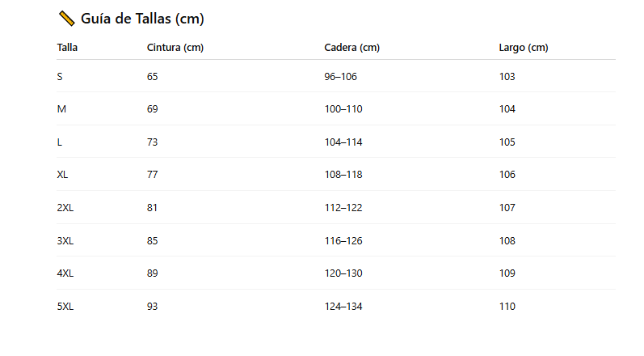Click hip range 100–110 for size M
This screenshot has width=644, height=356.
(x=343, y=109)
